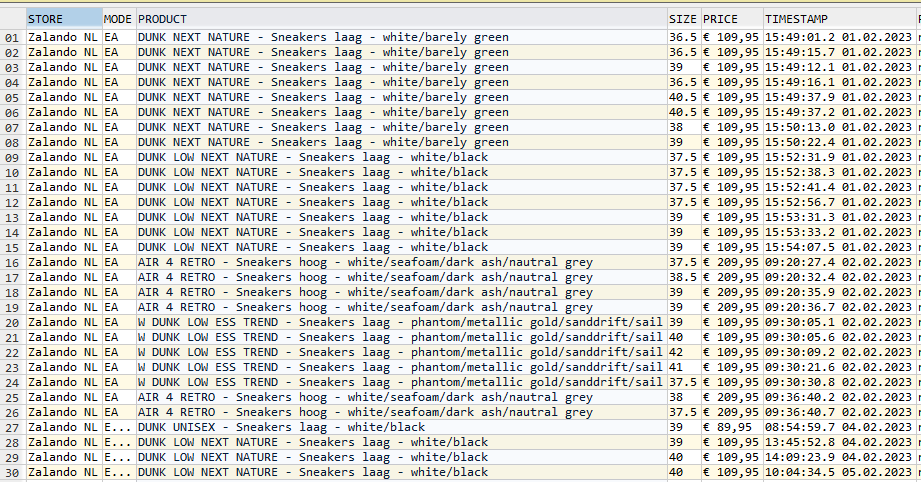Select timestamp 13:45:52.8 04.02.2023
The height and width of the screenshot is (482, 921).
click(840, 441)
